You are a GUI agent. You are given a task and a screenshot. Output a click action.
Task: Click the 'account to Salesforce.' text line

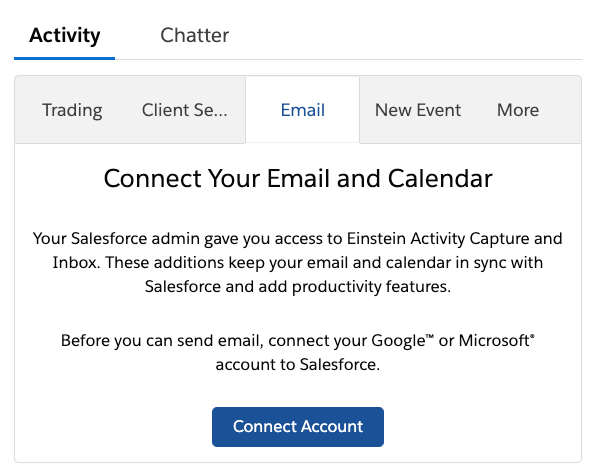point(298,365)
